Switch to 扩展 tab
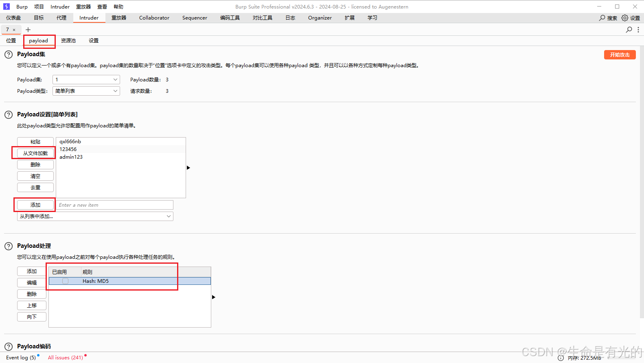This screenshot has width=644, height=363. 350,18
